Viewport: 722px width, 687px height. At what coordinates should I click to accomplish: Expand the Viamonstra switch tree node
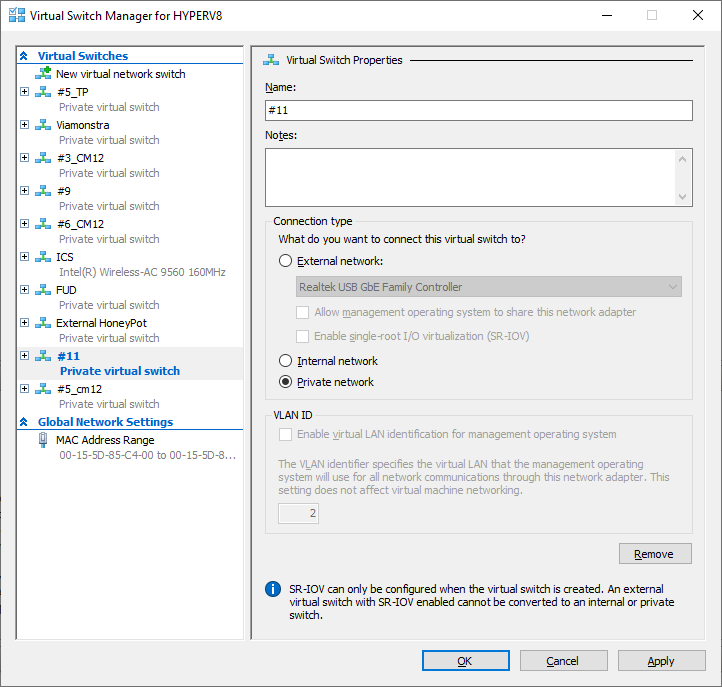tap(25, 125)
